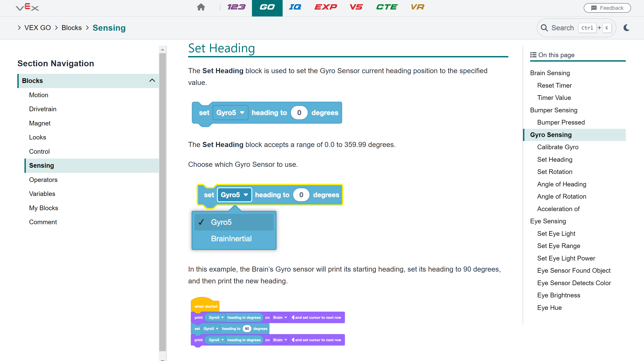Switch to the V5 tab
This screenshot has height=361, width=644.
click(x=356, y=7)
